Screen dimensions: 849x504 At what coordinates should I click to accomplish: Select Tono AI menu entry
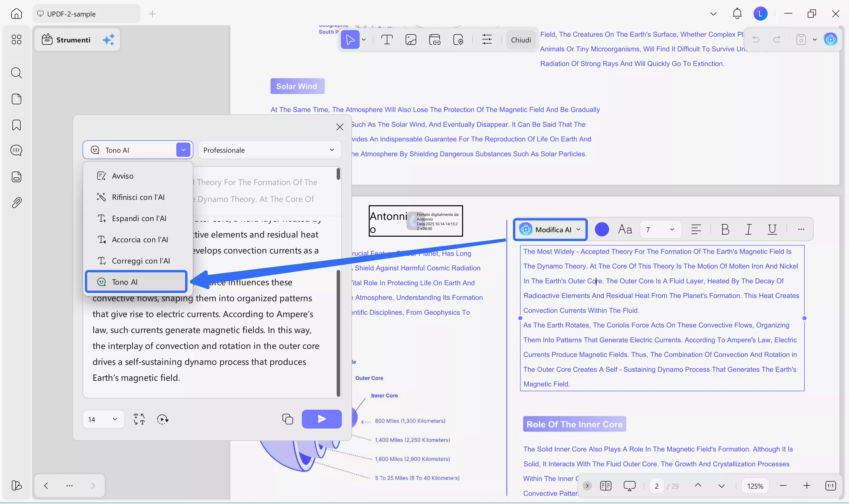point(136,282)
